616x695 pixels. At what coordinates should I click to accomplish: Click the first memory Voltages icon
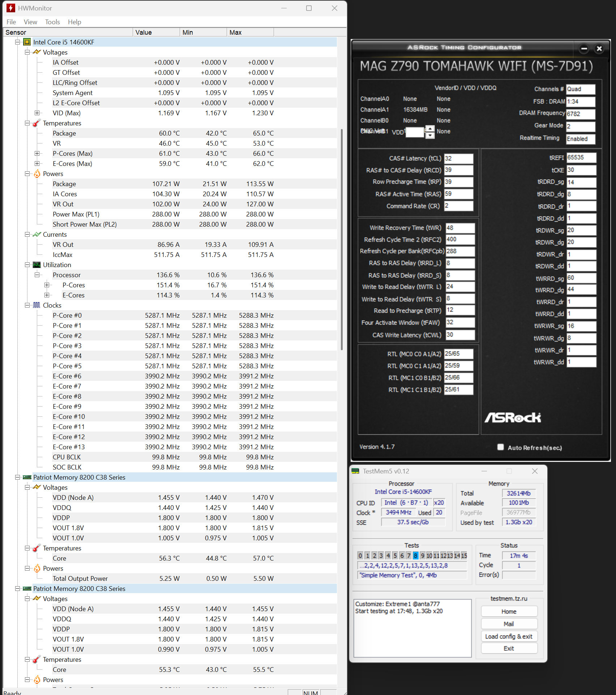click(37, 488)
